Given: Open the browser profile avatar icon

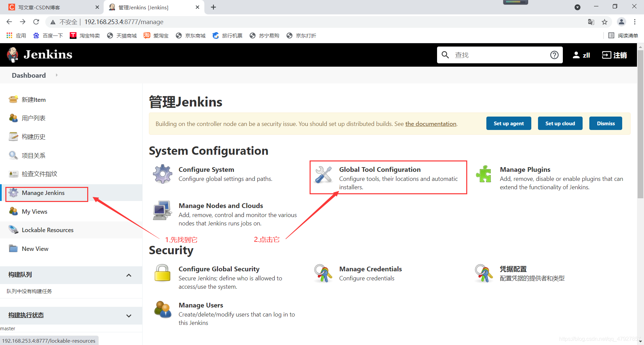Looking at the screenshot, I should [x=622, y=22].
